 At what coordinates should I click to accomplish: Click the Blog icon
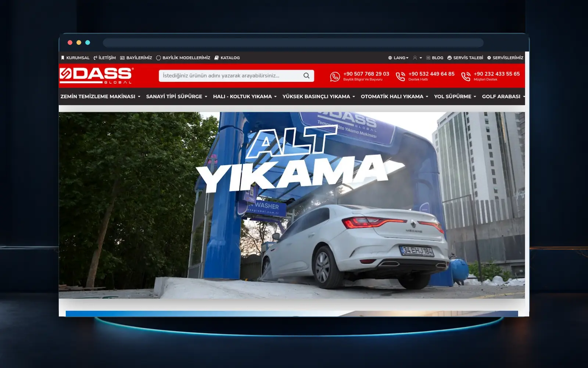point(428,58)
